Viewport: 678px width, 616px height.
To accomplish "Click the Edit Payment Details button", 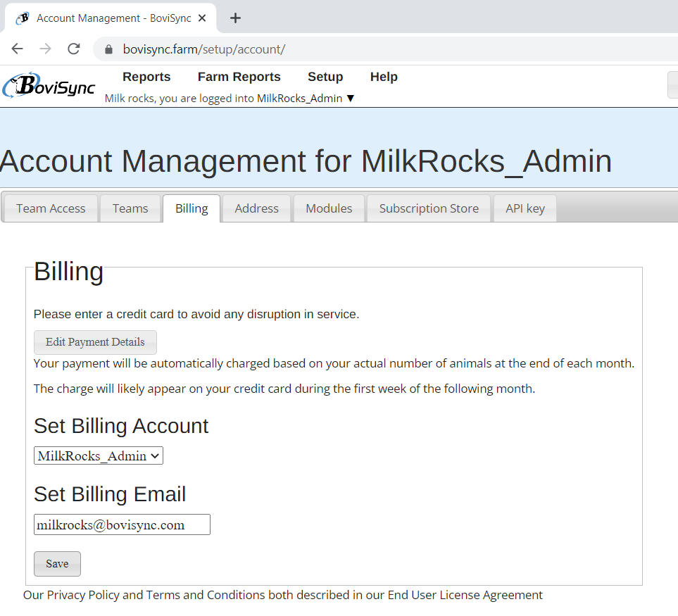I will (95, 342).
